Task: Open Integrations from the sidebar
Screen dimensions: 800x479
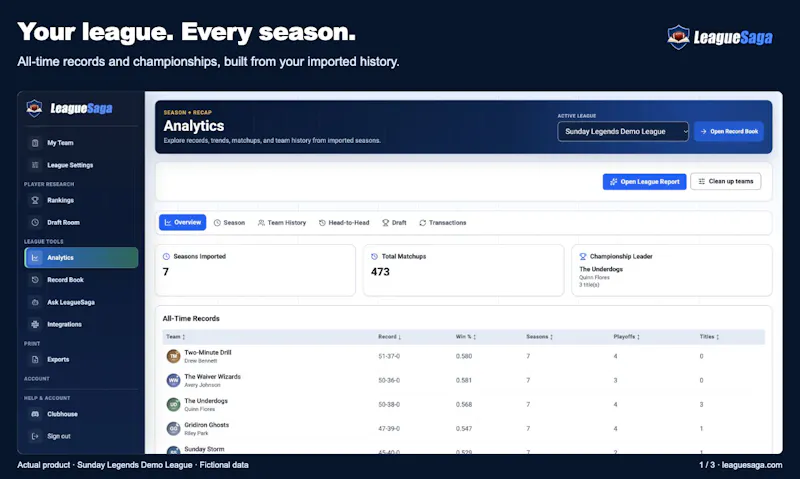Action: click(81, 324)
